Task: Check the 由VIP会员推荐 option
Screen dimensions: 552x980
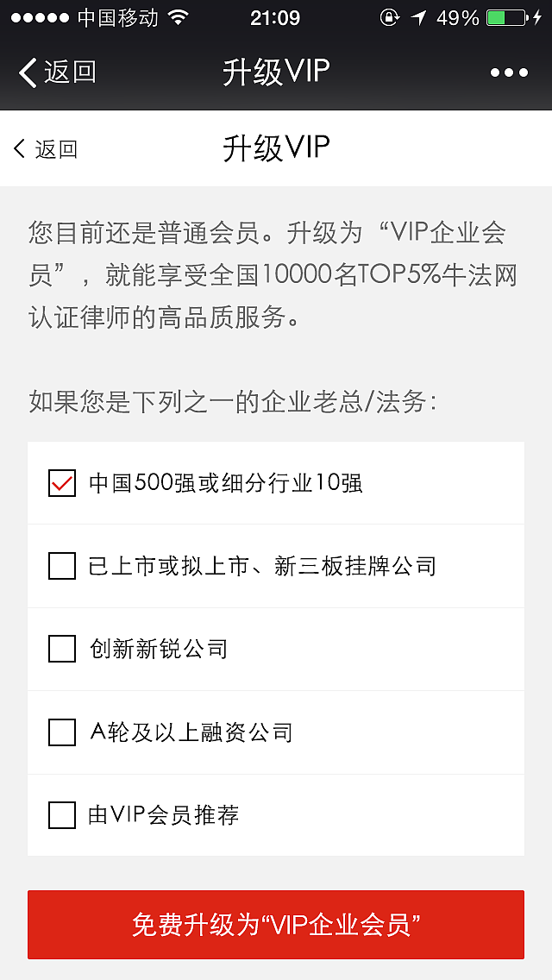Action: (60, 814)
